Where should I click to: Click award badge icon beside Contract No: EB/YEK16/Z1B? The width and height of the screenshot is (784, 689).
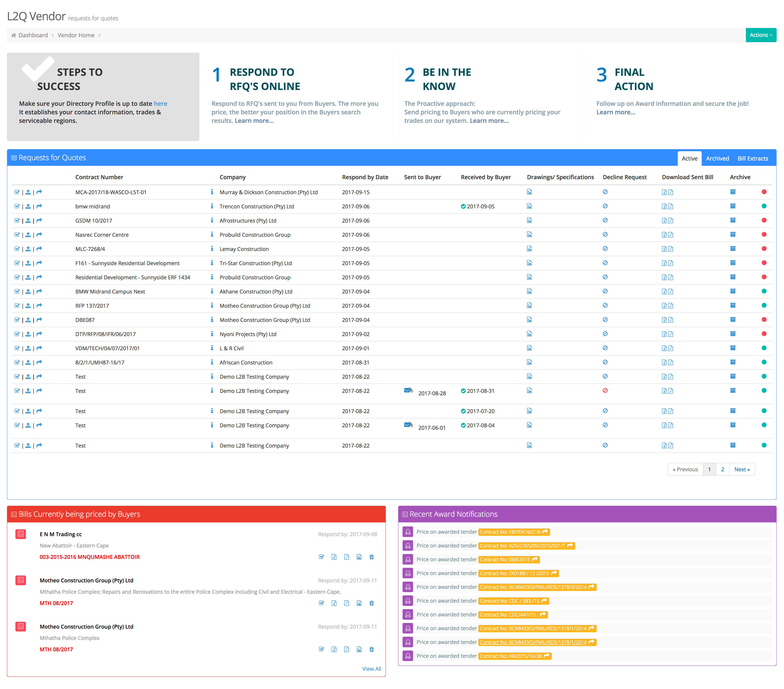408,532
